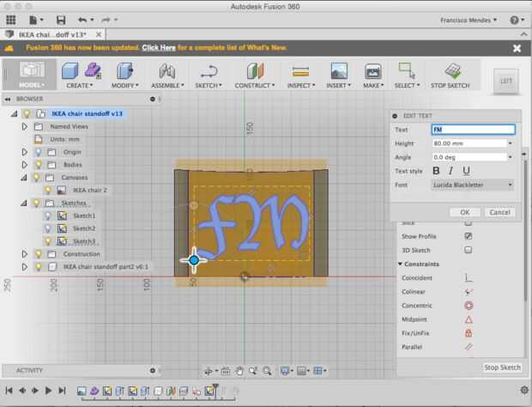Image resolution: width=532 pixels, height=407 pixels.
Task: Expand the Named Views folder
Action: (x=24, y=126)
